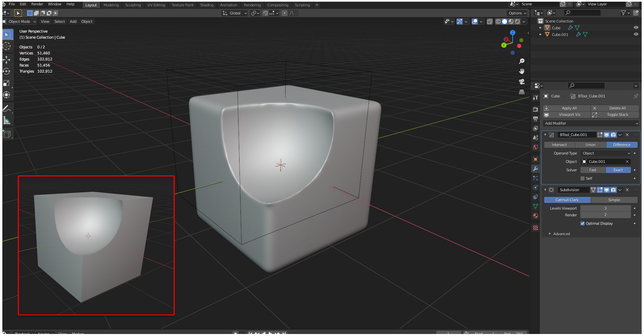Open the Physics properties tab
Image resolution: width=644 pixels, height=336 pixels.
coord(535,187)
